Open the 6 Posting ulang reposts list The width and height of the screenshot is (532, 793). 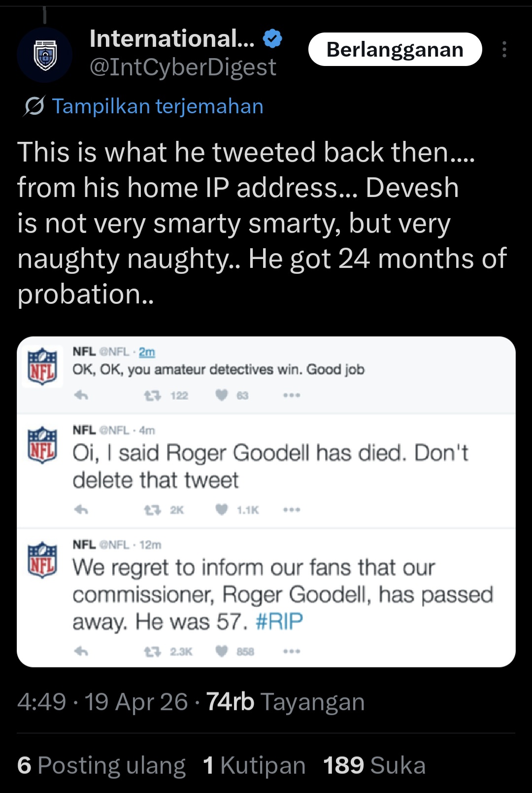pyautogui.click(x=101, y=765)
